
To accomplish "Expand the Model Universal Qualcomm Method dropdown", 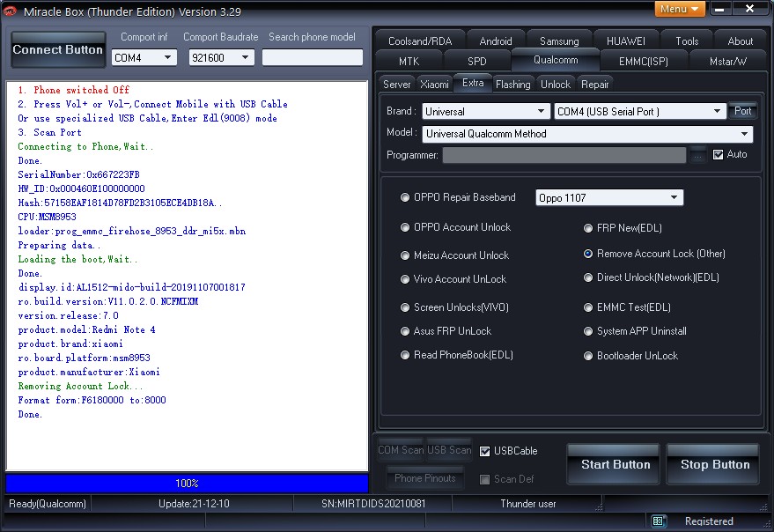I will (x=587, y=134).
